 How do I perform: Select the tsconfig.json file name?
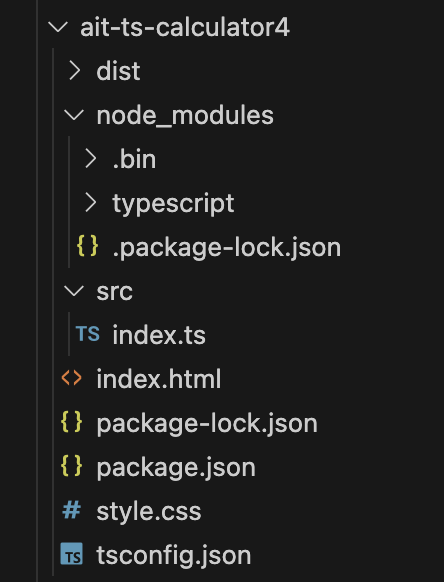pyautogui.click(x=174, y=556)
